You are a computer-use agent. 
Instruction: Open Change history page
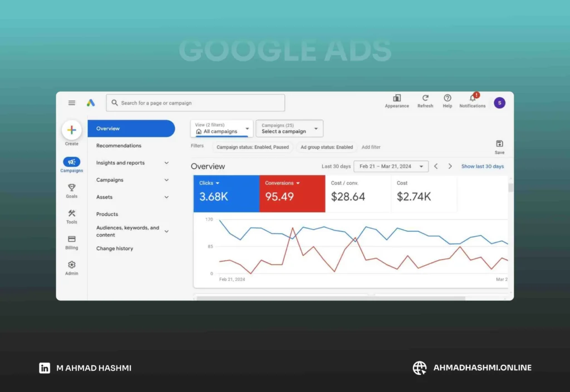(115, 249)
